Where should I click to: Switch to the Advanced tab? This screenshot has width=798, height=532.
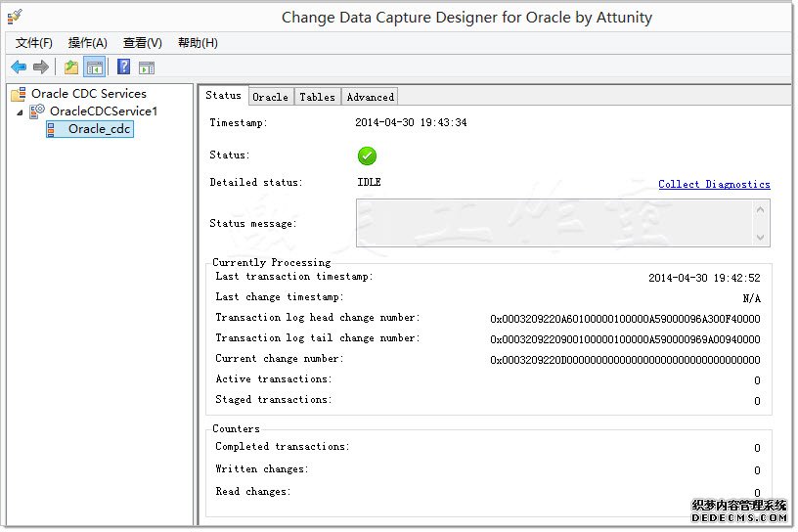tap(370, 97)
